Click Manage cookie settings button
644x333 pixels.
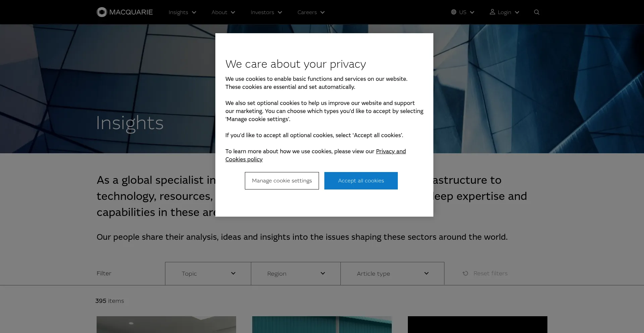tap(282, 181)
